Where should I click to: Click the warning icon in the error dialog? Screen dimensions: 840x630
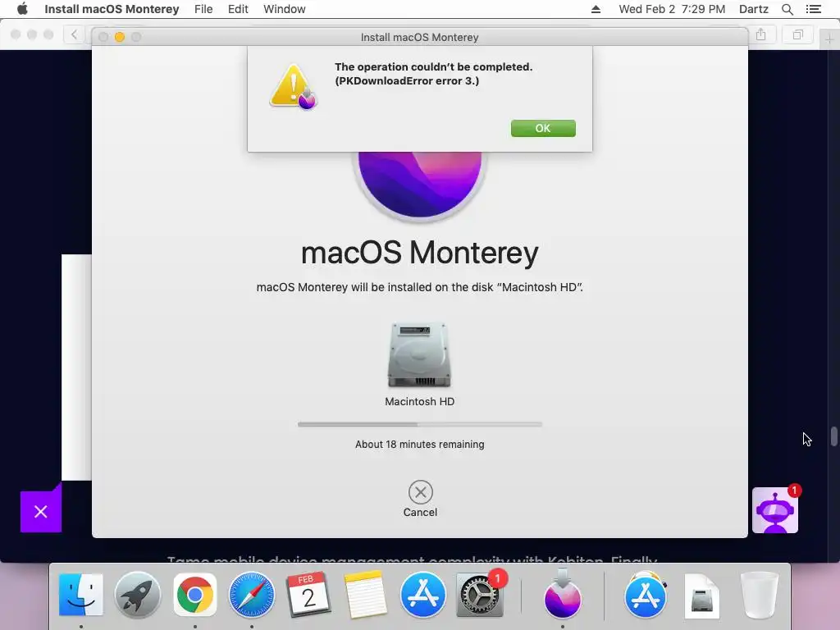point(294,86)
